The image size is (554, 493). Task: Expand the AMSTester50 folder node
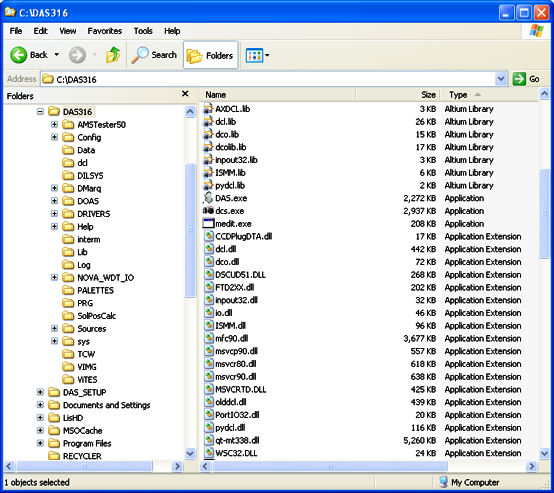pyautogui.click(x=54, y=124)
